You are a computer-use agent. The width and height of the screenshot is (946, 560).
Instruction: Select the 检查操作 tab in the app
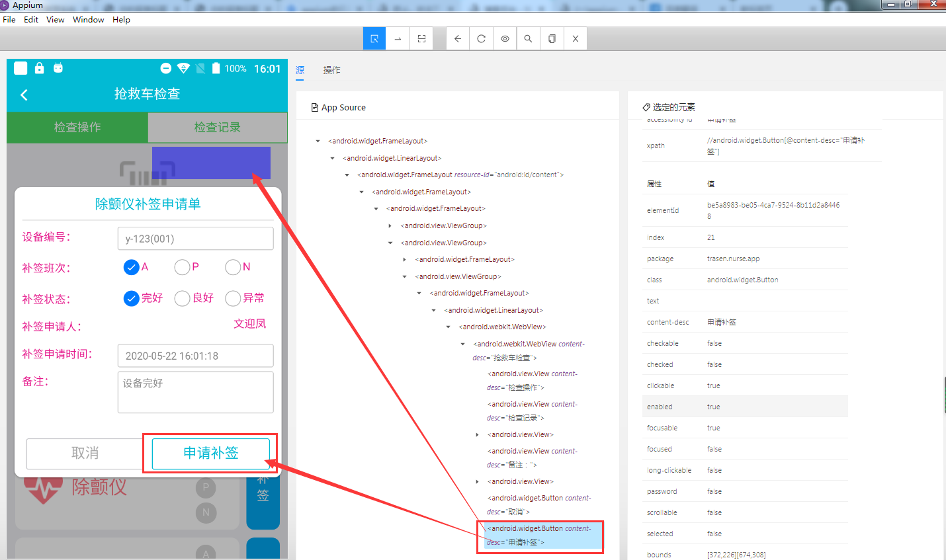(77, 128)
